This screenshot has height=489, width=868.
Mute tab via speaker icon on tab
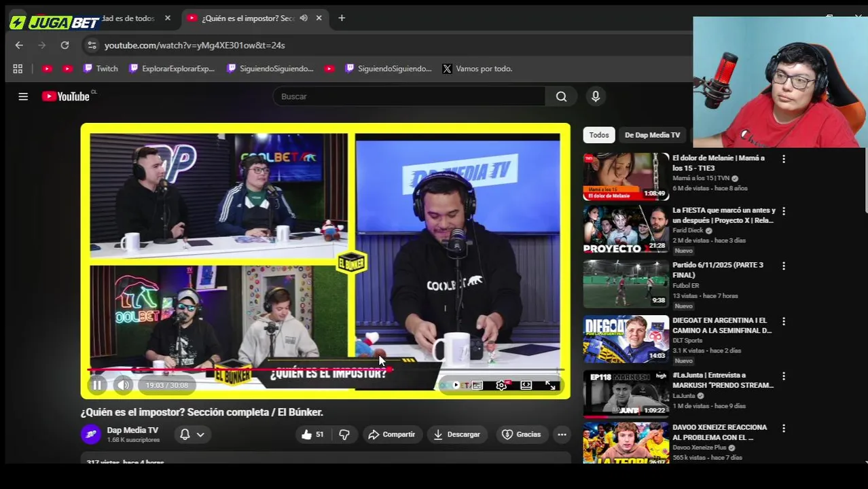tap(304, 18)
